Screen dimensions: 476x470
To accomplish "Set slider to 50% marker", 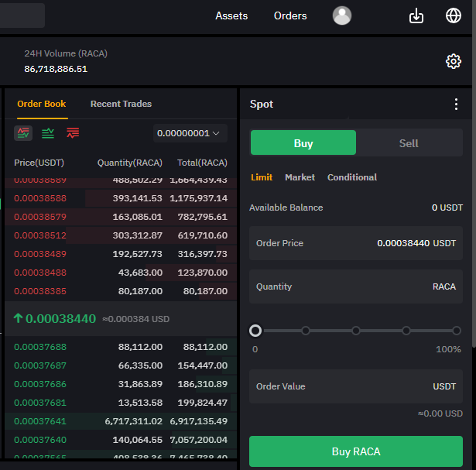I will pos(356,331).
